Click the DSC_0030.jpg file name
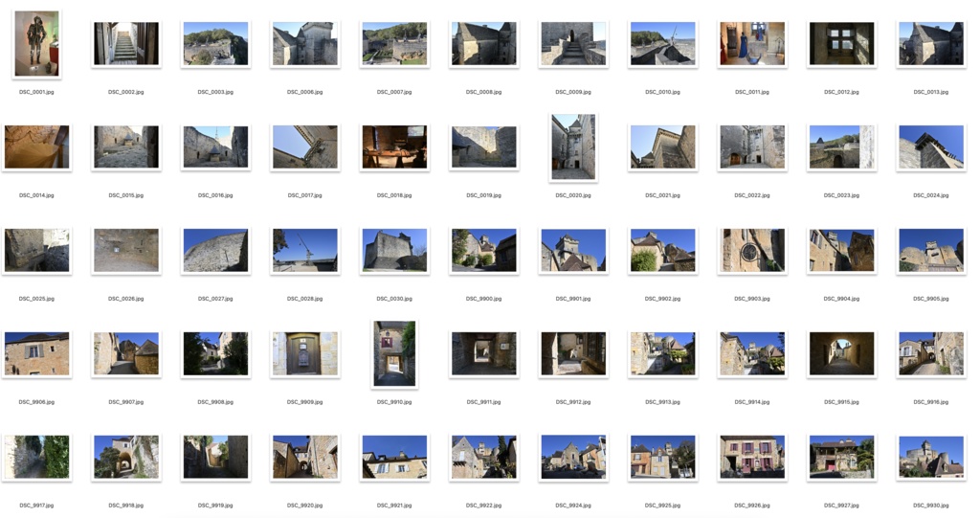 pyautogui.click(x=394, y=299)
